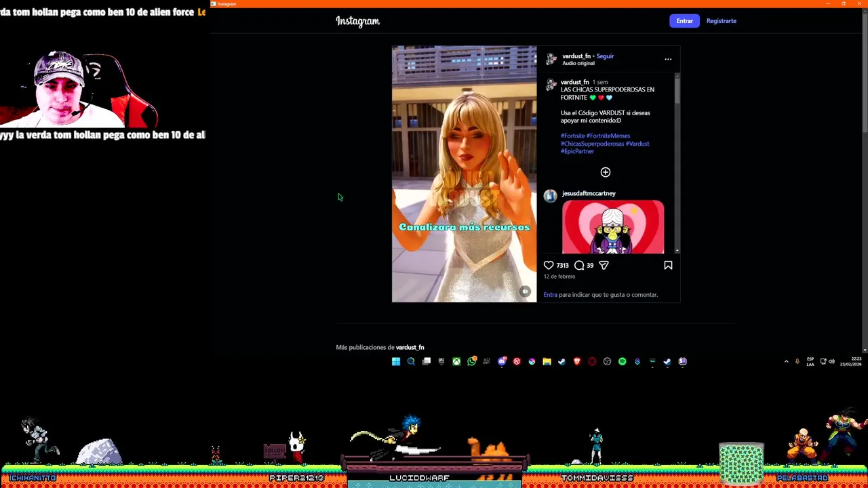Open the #ChicasSuperpoderosas hashtag
The width and height of the screenshot is (868, 488).
click(x=592, y=144)
